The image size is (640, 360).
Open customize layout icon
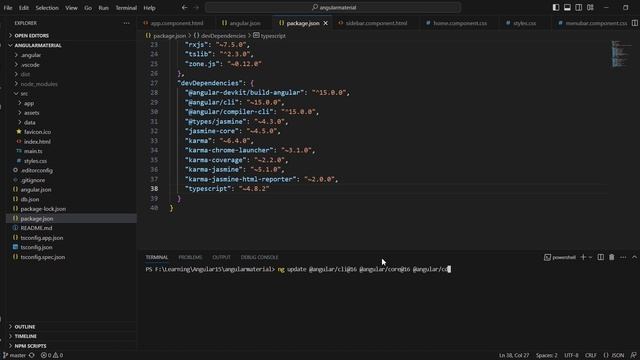click(x=590, y=7)
